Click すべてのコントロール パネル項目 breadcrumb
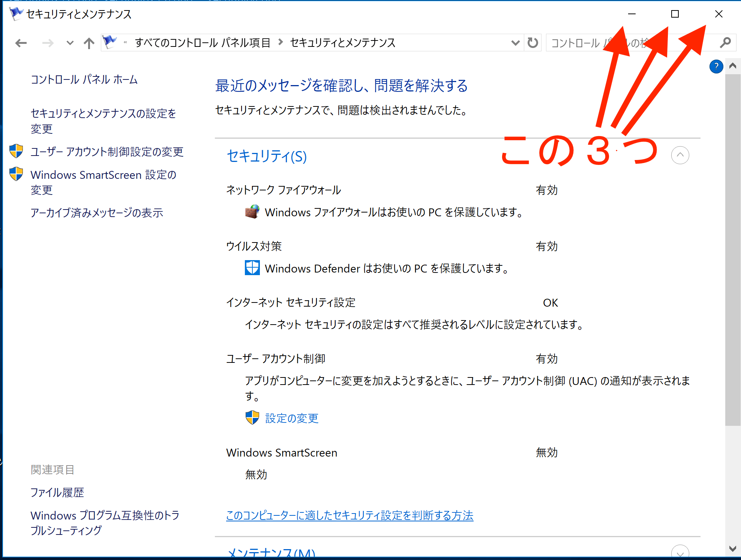Image resolution: width=741 pixels, height=560 pixels. point(202,43)
